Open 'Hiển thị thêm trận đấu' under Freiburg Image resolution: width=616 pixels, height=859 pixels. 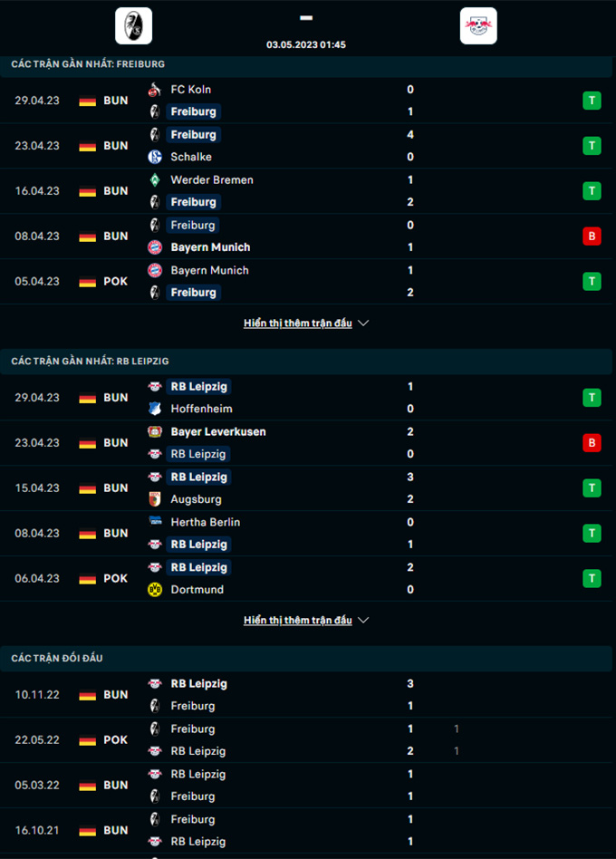(x=298, y=323)
